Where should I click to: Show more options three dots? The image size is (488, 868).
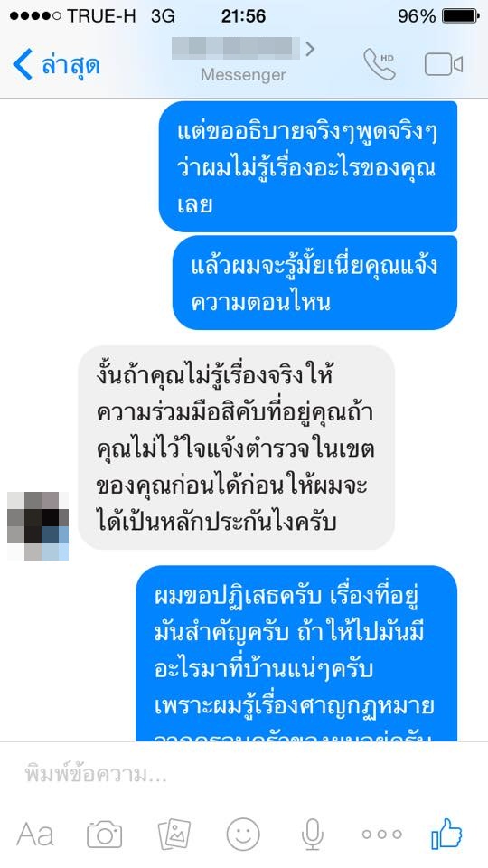tap(381, 835)
